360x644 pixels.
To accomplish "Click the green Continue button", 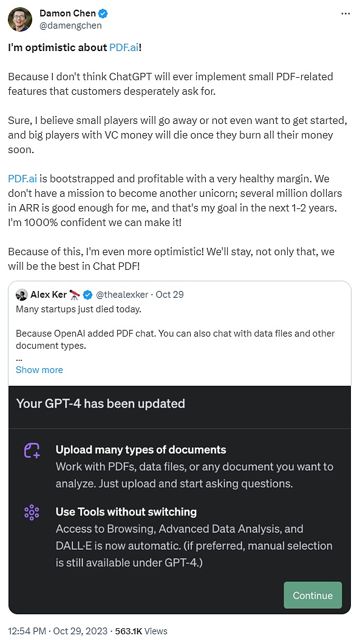I will 313,595.
